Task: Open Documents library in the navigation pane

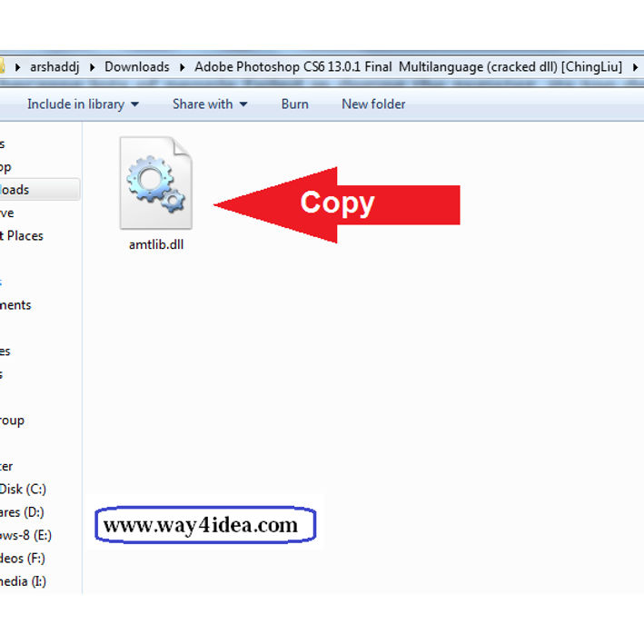Action: (15, 305)
